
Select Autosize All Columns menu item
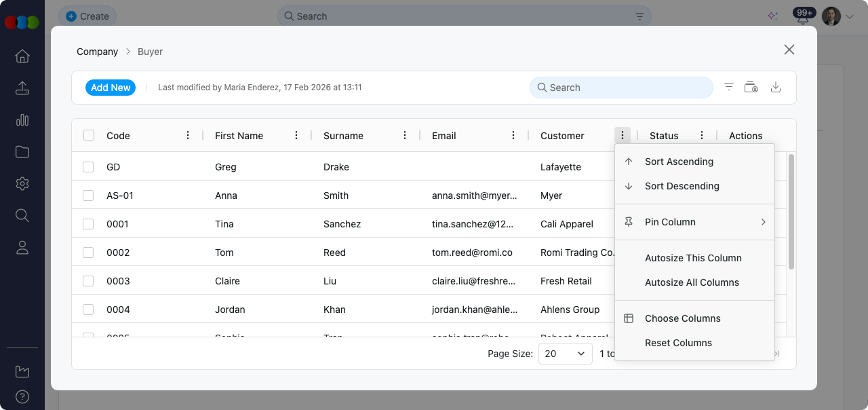coord(692,282)
